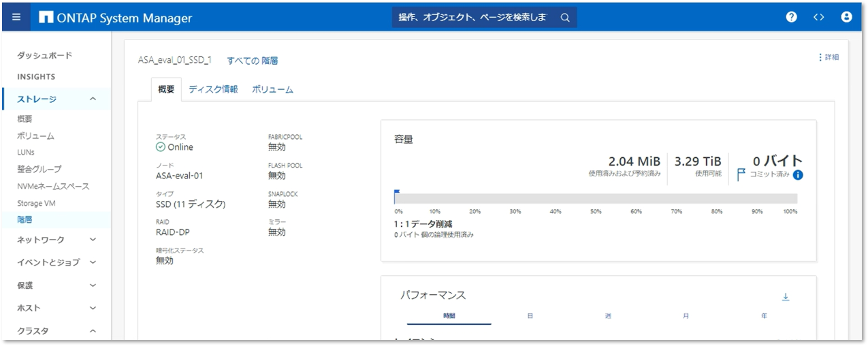Click the info icon beside コミット済み
The height and width of the screenshot is (346, 868).
click(x=798, y=175)
